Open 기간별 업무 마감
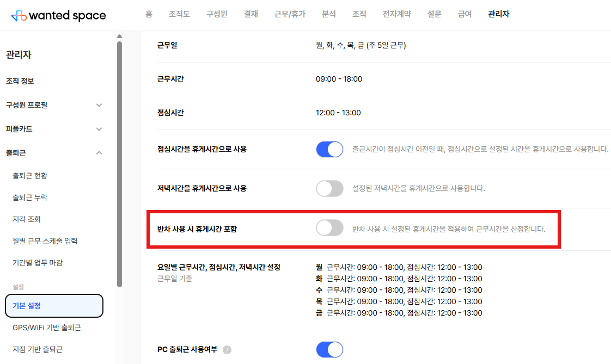The height and width of the screenshot is (364, 611). [x=38, y=263]
